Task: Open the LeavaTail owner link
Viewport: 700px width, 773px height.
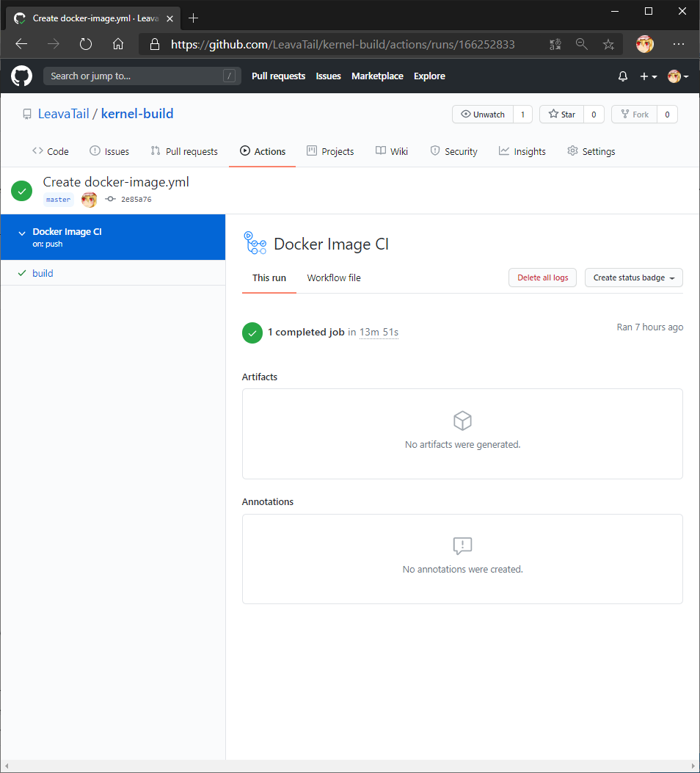Action: 64,114
